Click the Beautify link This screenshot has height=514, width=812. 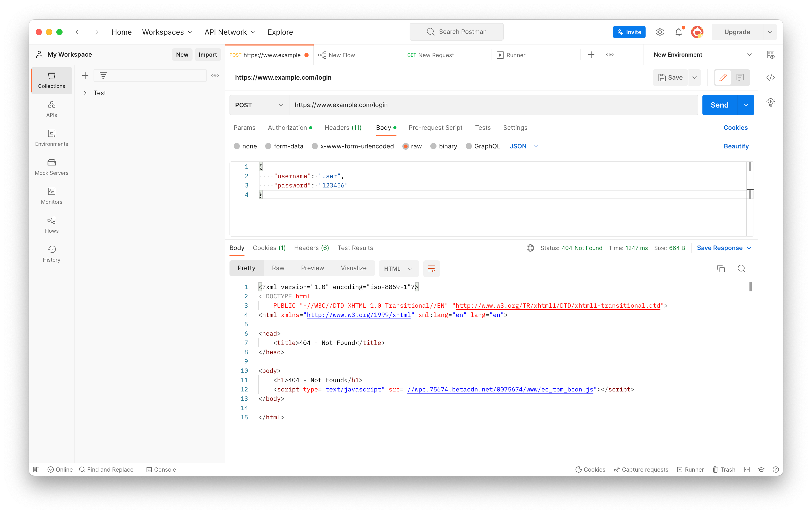coord(736,146)
